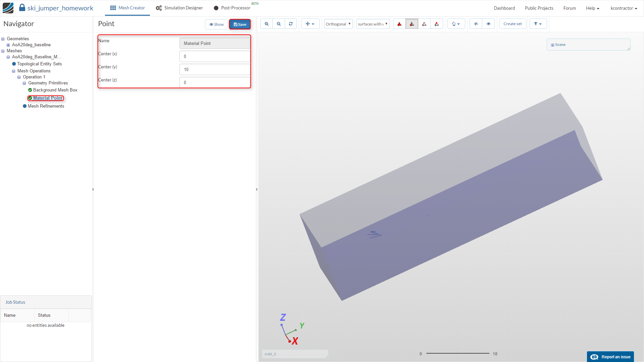Image resolution: width=644 pixels, height=362 pixels.
Task: Select points render mode icon
Action: click(x=437, y=24)
